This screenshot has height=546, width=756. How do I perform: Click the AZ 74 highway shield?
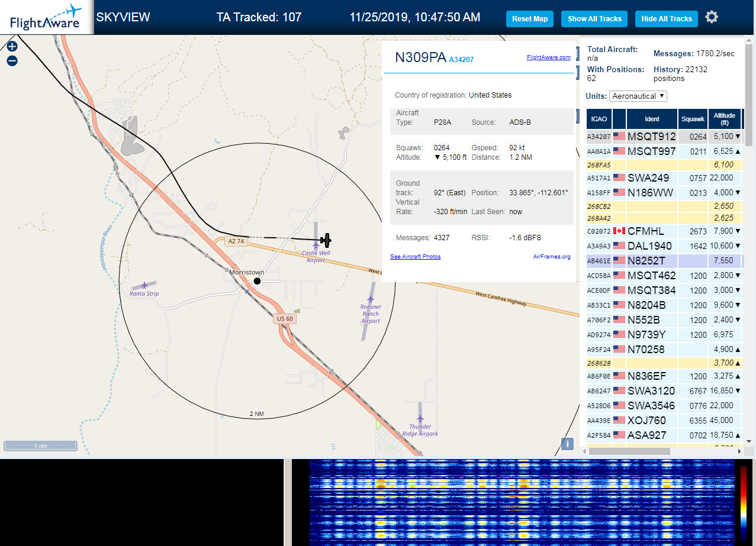pyautogui.click(x=237, y=241)
